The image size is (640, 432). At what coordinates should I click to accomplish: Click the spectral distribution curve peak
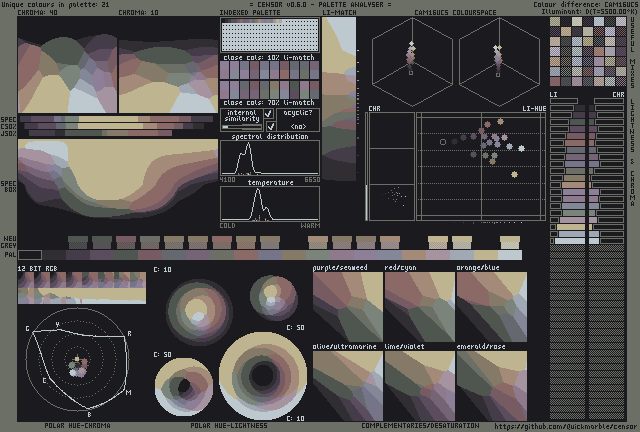pos(248,144)
